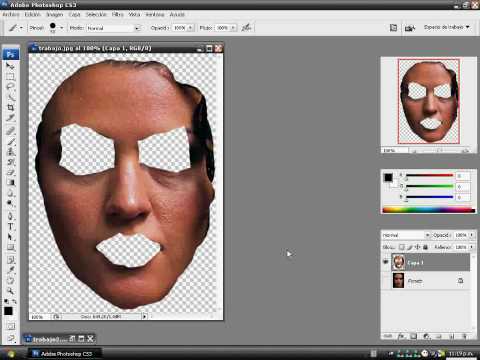Open the Imagen menu

54,14
